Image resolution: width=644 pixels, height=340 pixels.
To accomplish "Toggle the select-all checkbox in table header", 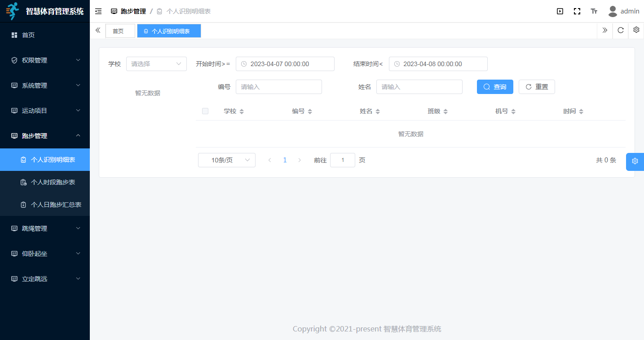I will (x=205, y=111).
